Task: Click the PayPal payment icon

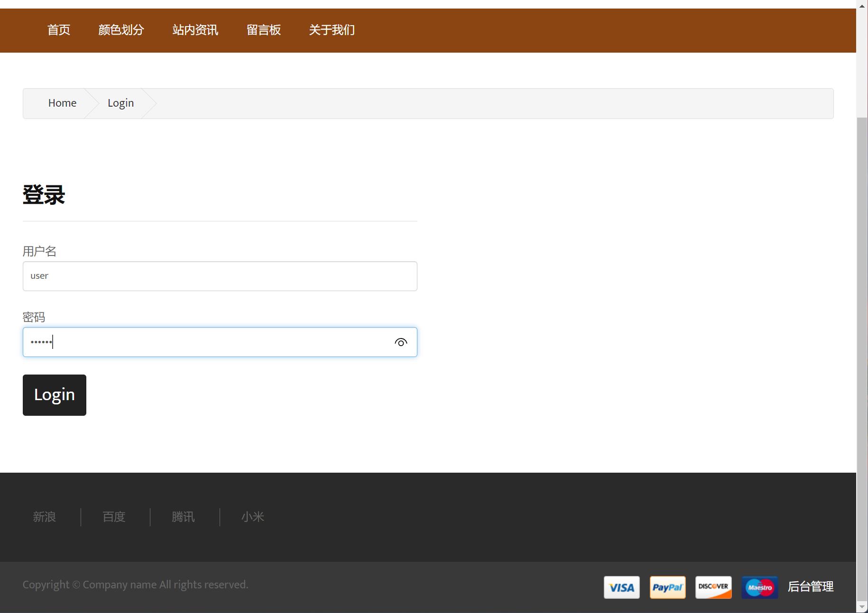Action: point(667,587)
